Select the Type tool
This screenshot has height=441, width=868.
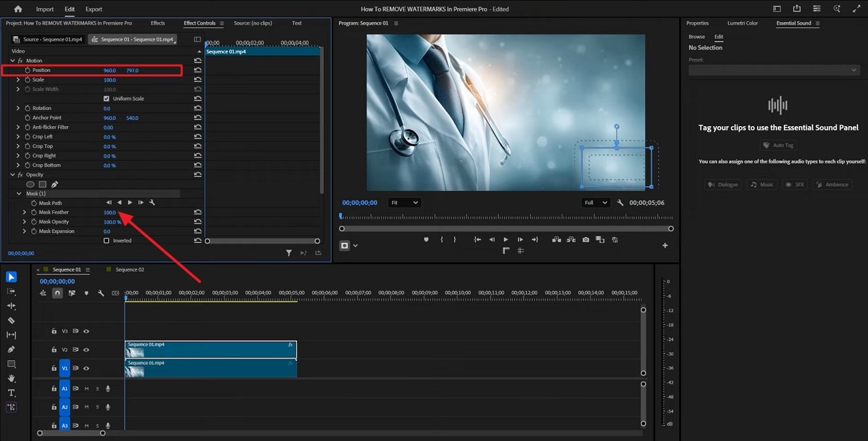click(x=11, y=392)
